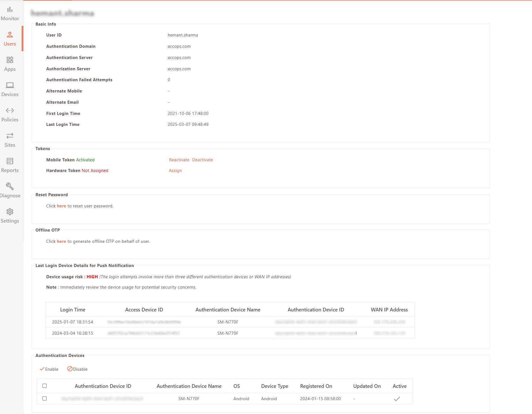This screenshot has width=532, height=414.
Task: Click Deactivate for the mobile token
Action: 202,160
